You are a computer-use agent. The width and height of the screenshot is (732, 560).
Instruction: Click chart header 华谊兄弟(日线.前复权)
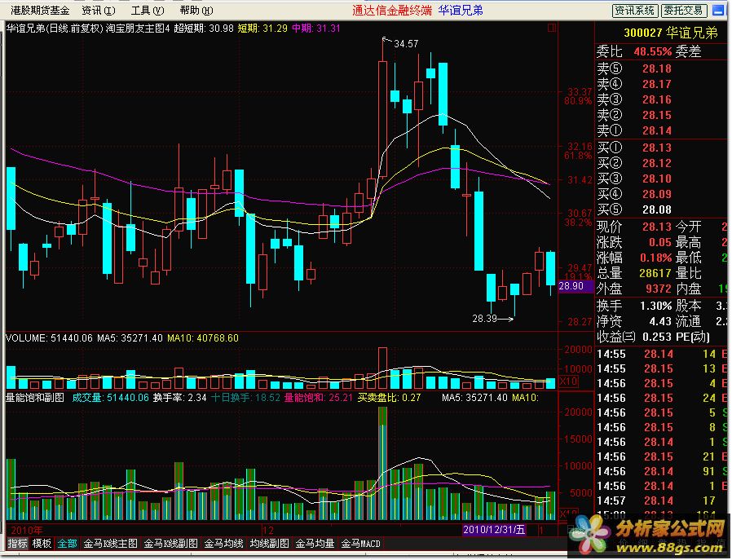[x=54, y=29]
